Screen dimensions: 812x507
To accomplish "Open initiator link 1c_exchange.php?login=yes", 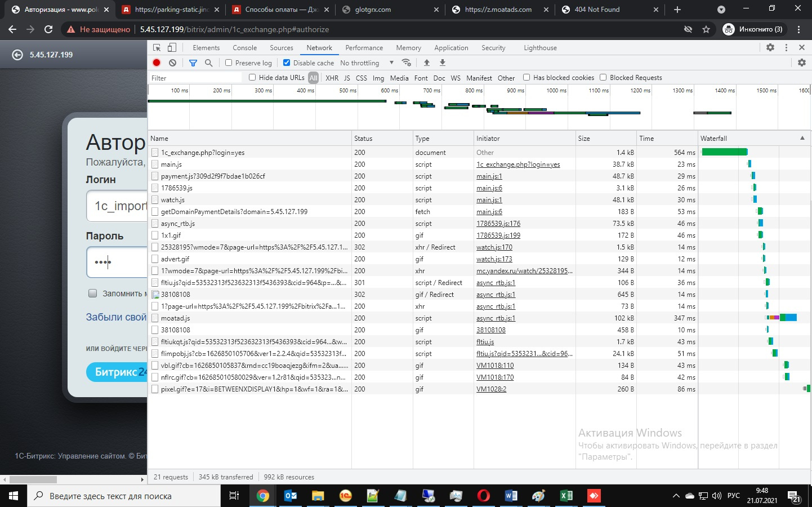I will [518, 164].
